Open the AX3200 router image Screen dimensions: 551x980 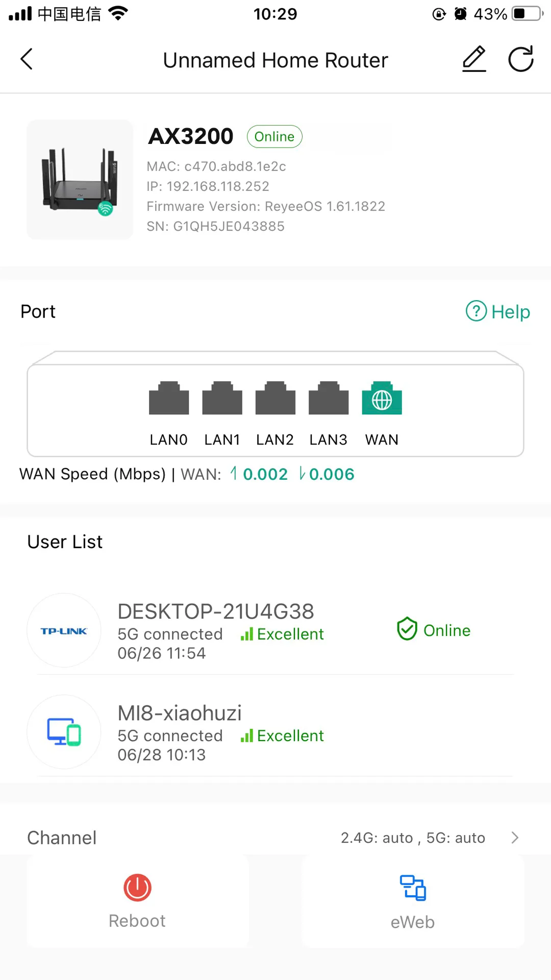click(x=80, y=180)
